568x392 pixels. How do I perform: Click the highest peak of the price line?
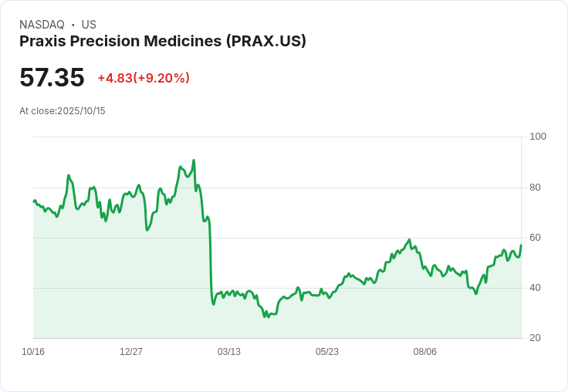point(194,161)
